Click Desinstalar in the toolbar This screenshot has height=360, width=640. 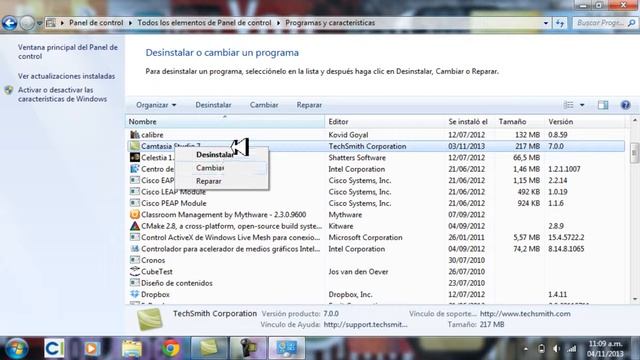pos(213,105)
